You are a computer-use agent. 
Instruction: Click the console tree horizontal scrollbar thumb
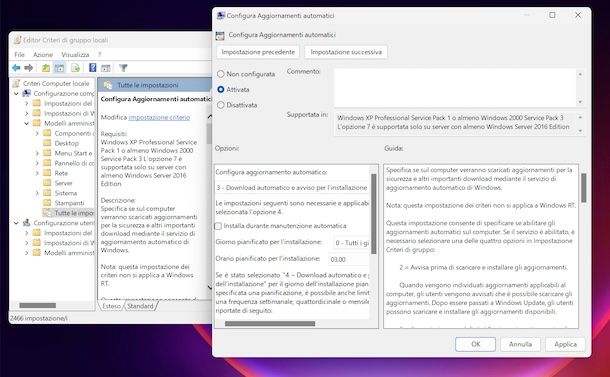point(38,305)
